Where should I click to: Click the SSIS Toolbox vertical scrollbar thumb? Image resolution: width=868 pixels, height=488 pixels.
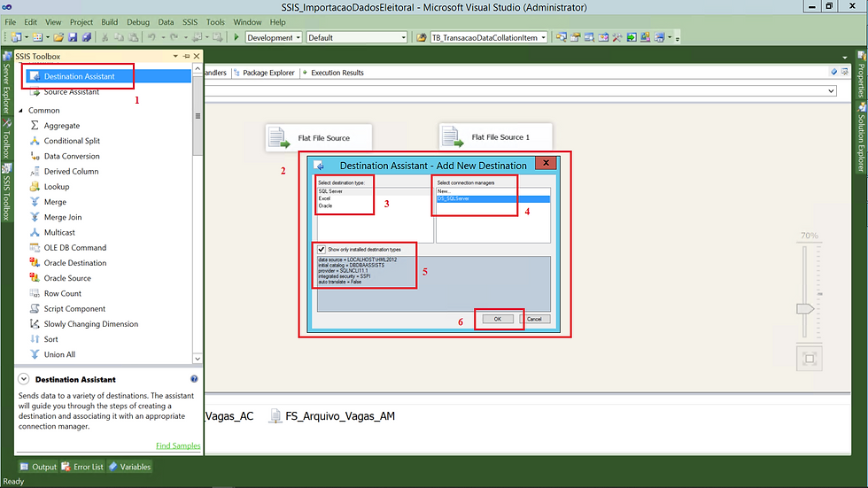[198, 116]
